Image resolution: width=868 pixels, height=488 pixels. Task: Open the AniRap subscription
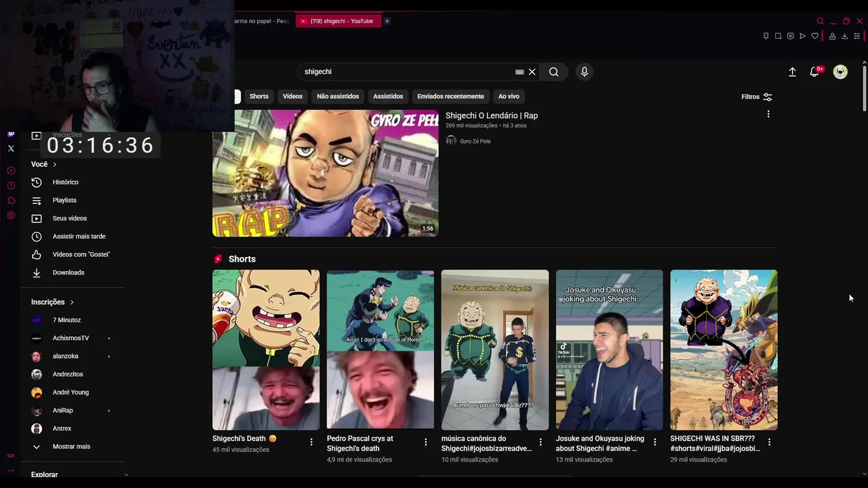[x=62, y=410]
